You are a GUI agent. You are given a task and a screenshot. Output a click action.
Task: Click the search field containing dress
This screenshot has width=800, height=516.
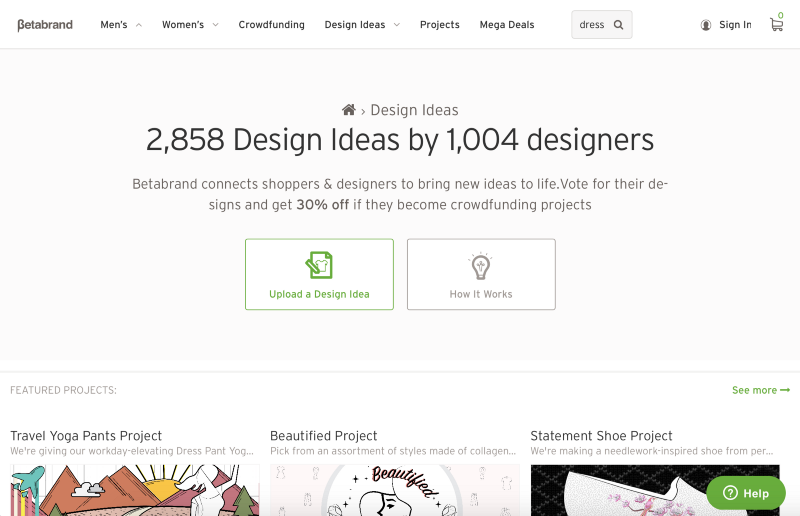coord(592,25)
